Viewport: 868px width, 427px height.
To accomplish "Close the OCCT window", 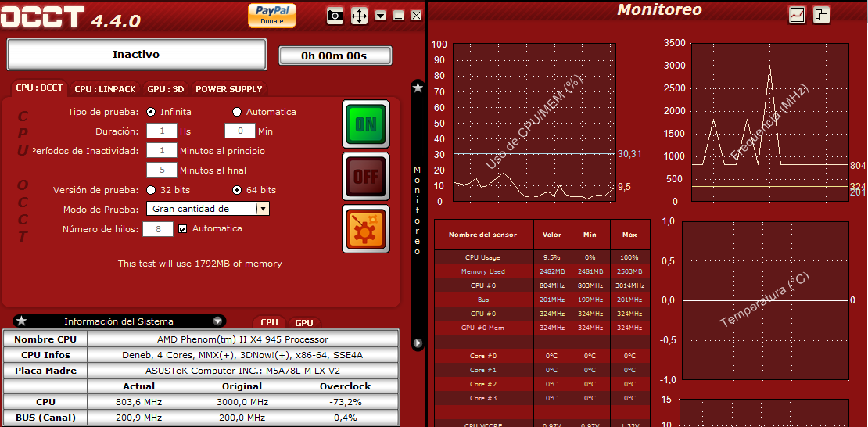I will (x=416, y=16).
